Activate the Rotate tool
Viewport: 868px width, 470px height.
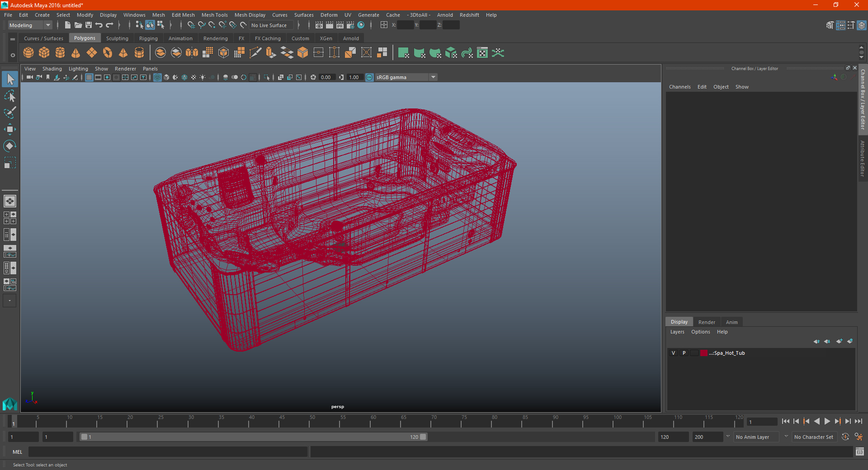pos(10,146)
